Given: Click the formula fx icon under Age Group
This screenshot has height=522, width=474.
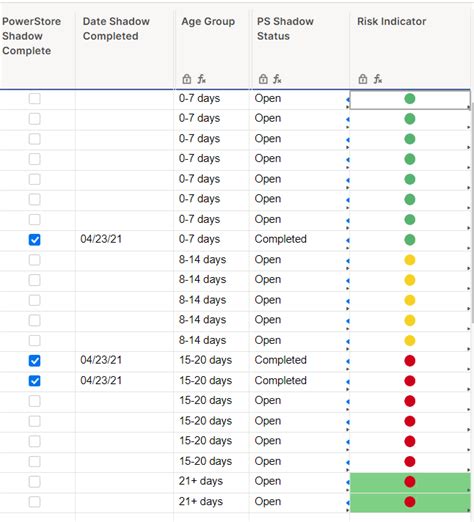Looking at the screenshot, I should [x=201, y=79].
